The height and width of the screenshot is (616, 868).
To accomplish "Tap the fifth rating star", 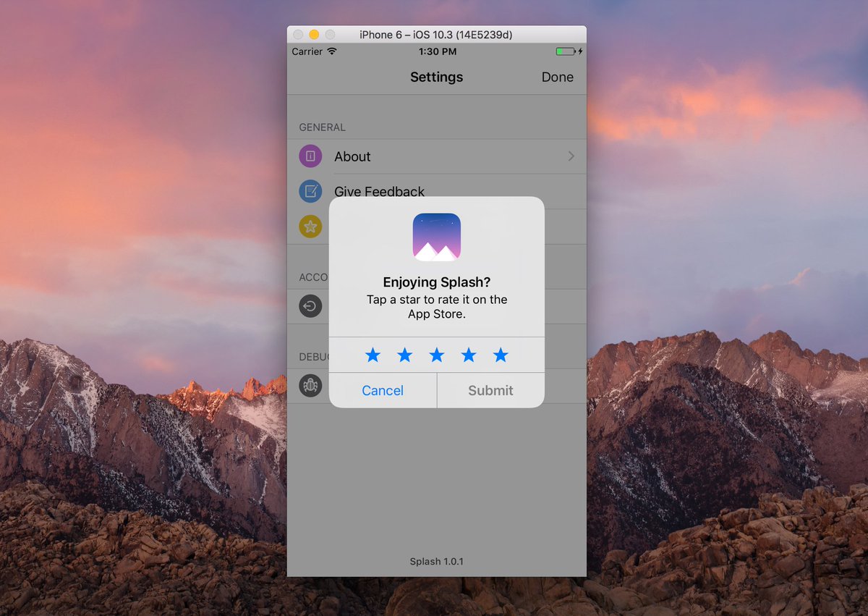I will [501, 355].
